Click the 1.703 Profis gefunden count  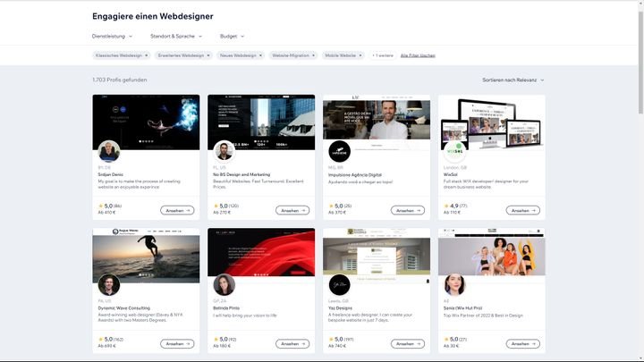coord(120,80)
